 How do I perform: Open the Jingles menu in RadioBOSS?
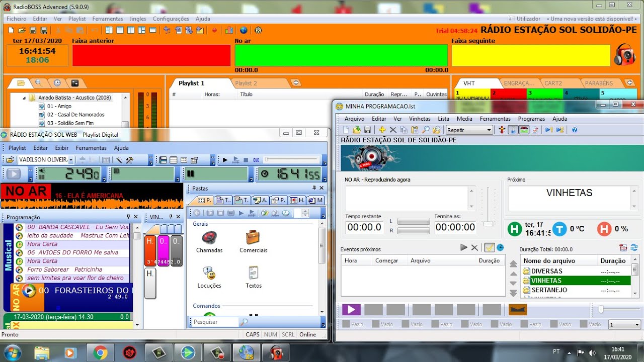(x=138, y=19)
